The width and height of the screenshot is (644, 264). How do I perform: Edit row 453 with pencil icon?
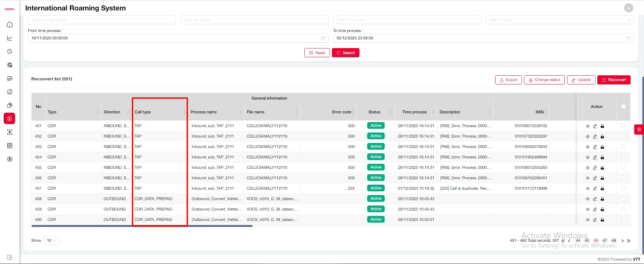(595, 147)
